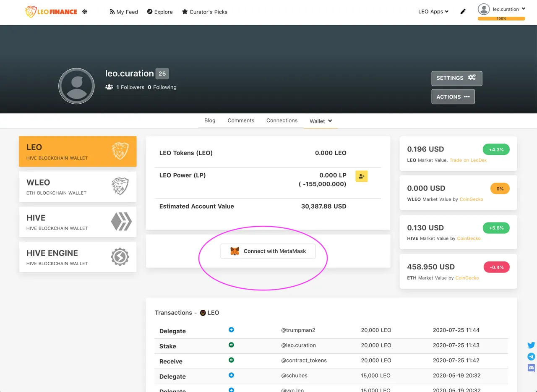Screen dimensions: 537x392
Task: Open the Discord link icon
Action: point(531,368)
